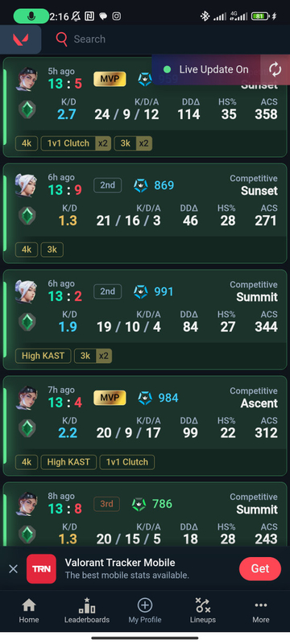Select the 1v1 Clutch x2 badge

76,143
